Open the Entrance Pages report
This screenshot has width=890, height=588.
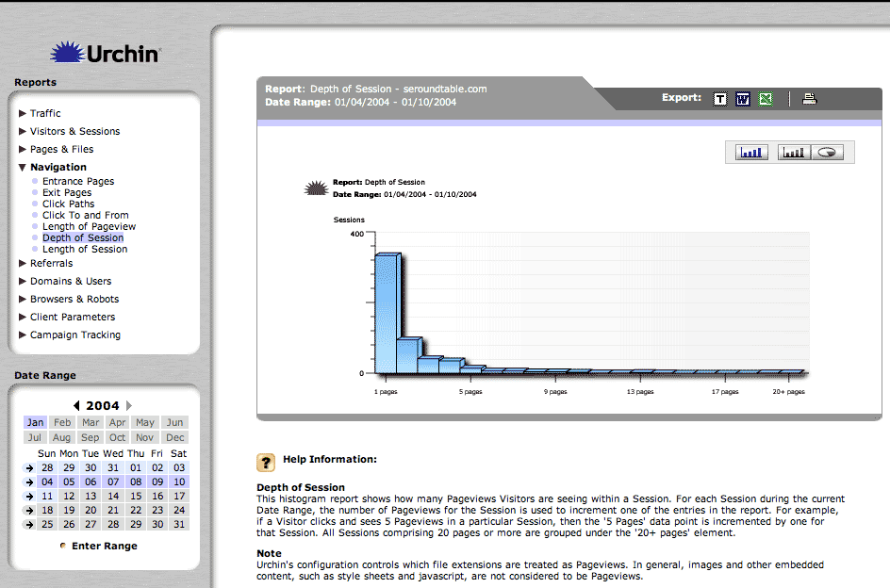point(78,181)
